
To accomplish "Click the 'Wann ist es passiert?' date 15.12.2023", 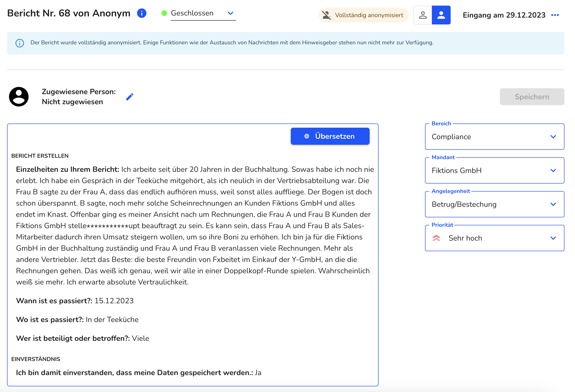I will [114, 301].
